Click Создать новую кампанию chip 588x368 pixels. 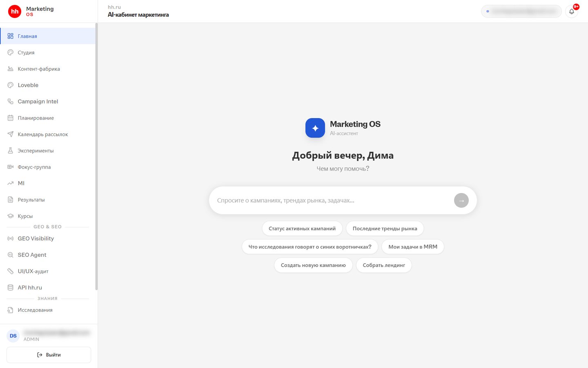pos(313,265)
